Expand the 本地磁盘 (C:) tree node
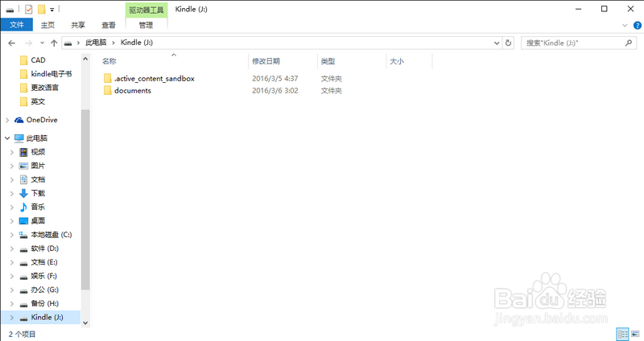This screenshot has height=341, width=644. pyautogui.click(x=12, y=235)
